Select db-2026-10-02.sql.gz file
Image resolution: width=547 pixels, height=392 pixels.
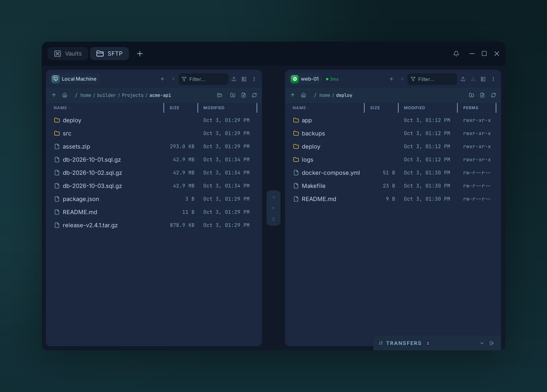[x=154, y=173]
